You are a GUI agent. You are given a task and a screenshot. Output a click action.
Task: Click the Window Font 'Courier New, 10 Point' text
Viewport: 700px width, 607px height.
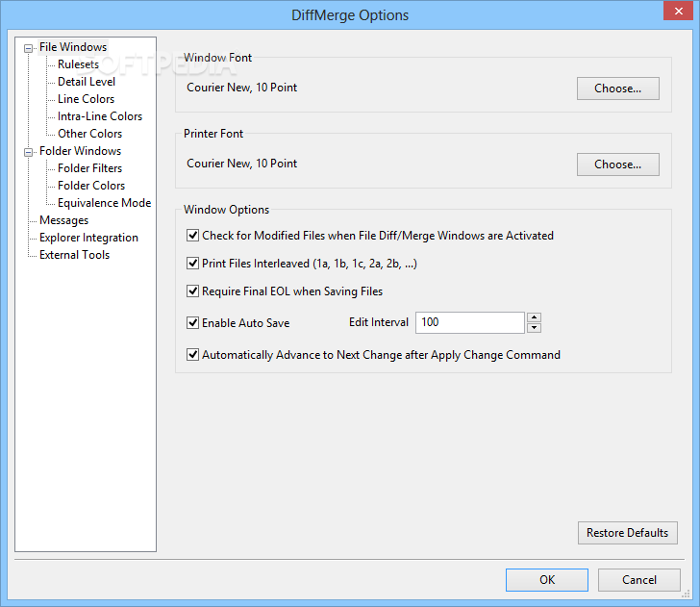(241, 88)
